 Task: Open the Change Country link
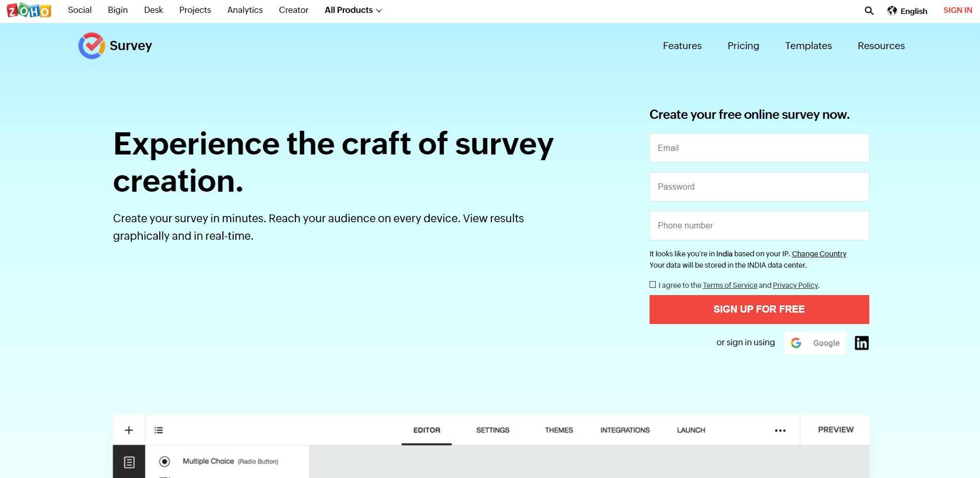(819, 254)
